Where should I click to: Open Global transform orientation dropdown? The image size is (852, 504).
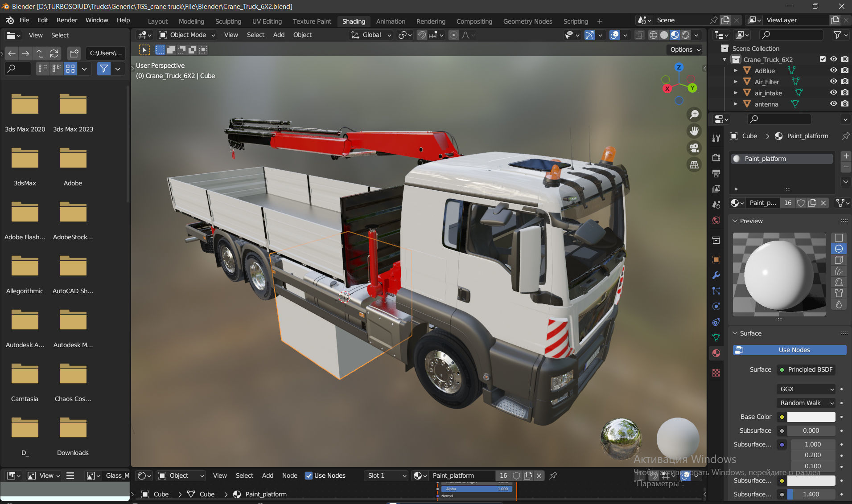click(x=371, y=35)
